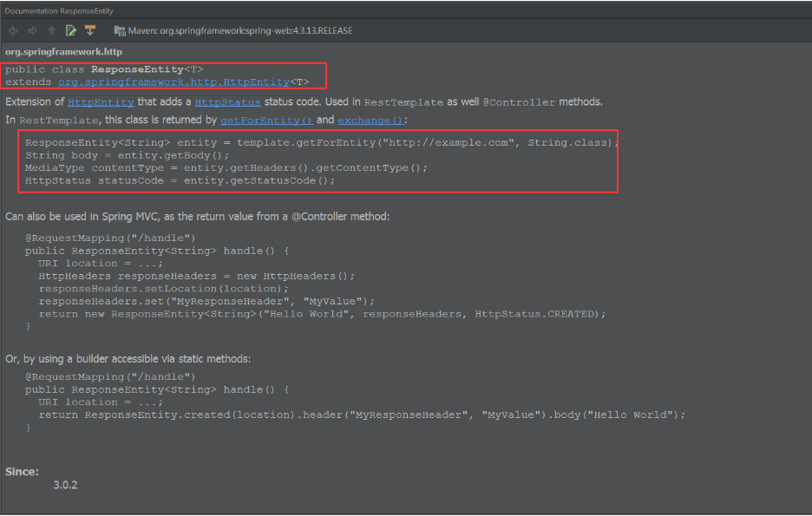This screenshot has width=812, height=516.
Task: Click the 'public class ResponseEntity<T>' declaration
Action: [105, 69]
